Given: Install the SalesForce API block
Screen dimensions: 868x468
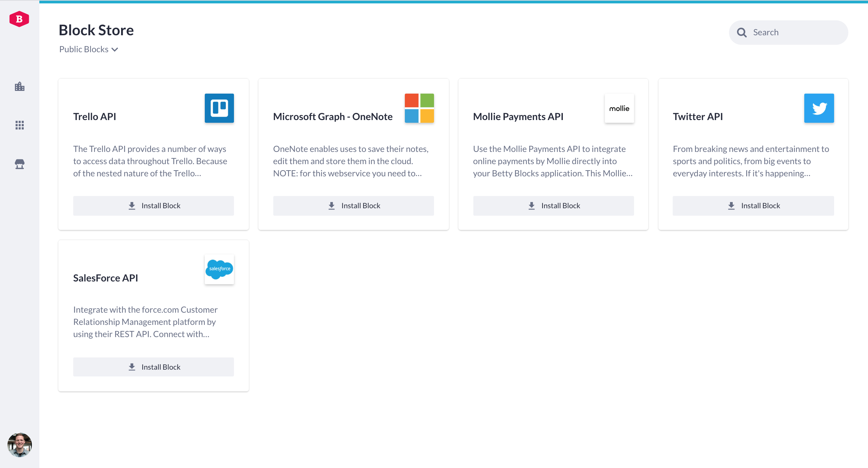Looking at the screenshot, I should (x=154, y=367).
